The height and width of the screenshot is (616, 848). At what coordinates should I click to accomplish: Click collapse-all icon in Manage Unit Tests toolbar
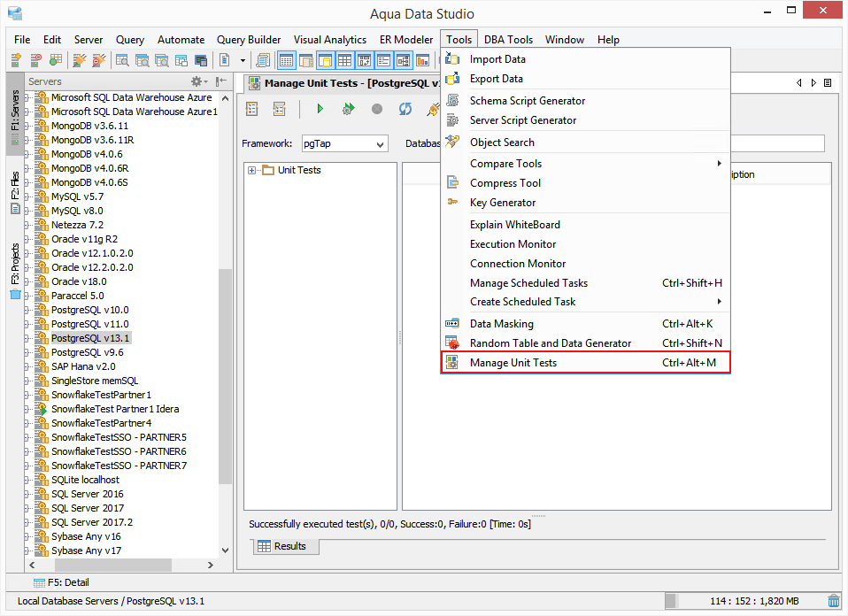[x=279, y=109]
